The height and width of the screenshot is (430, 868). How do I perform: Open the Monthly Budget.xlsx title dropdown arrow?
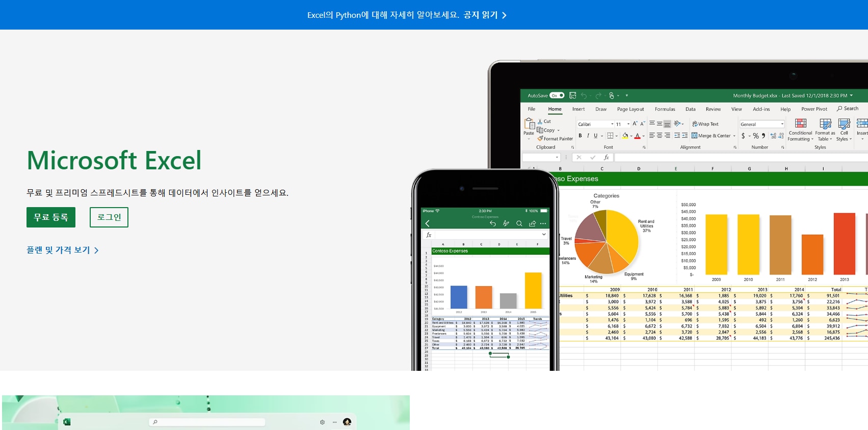coord(851,95)
